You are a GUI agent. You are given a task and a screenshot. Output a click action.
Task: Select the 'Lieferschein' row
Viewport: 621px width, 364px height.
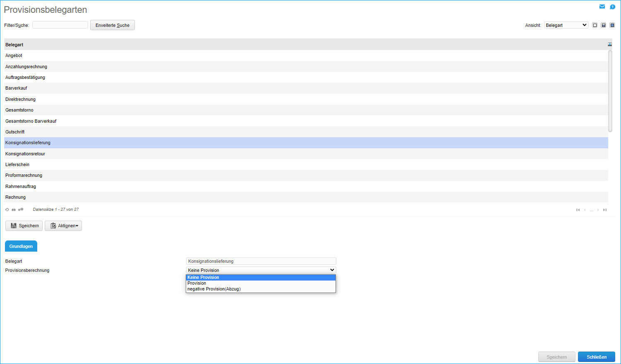pos(306,164)
